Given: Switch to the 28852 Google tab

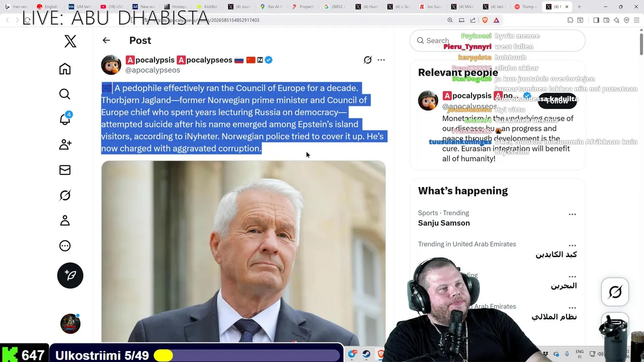Looking at the screenshot, I should 334,7.
